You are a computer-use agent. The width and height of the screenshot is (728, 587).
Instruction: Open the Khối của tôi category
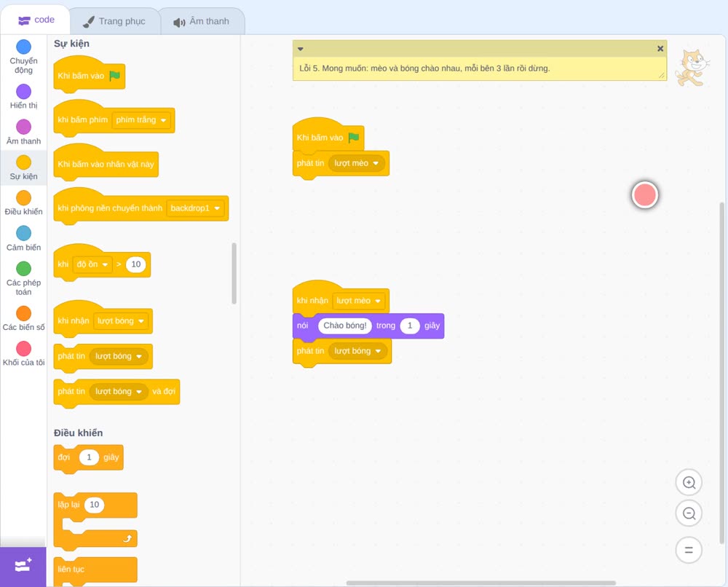pyautogui.click(x=23, y=353)
